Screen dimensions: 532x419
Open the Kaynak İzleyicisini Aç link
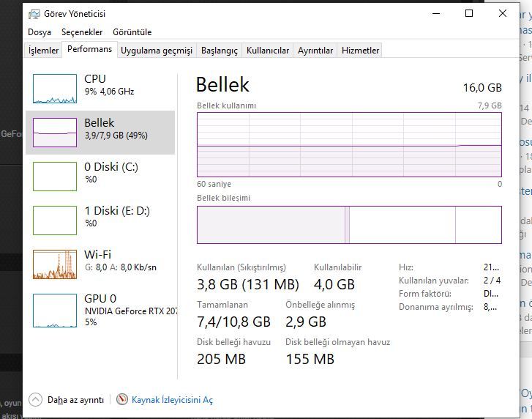(x=172, y=400)
